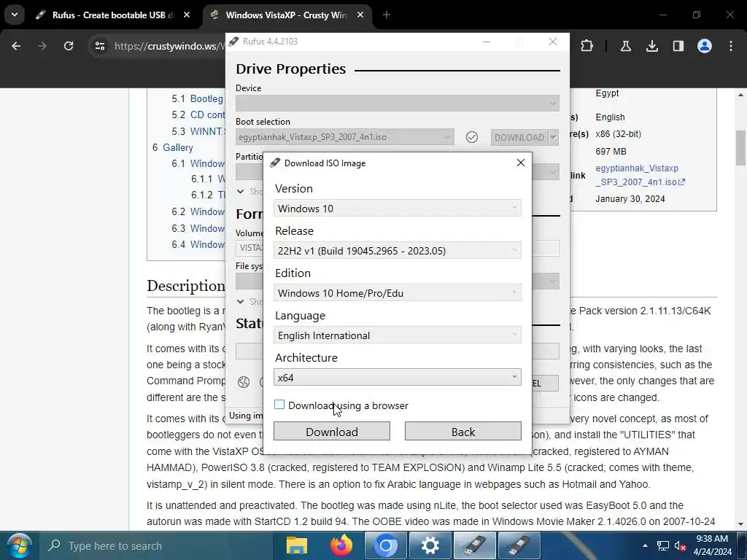Viewport: 747px width, 560px height.
Task: Open the Architecture dropdown showing x64
Action: tap(398, 378)
